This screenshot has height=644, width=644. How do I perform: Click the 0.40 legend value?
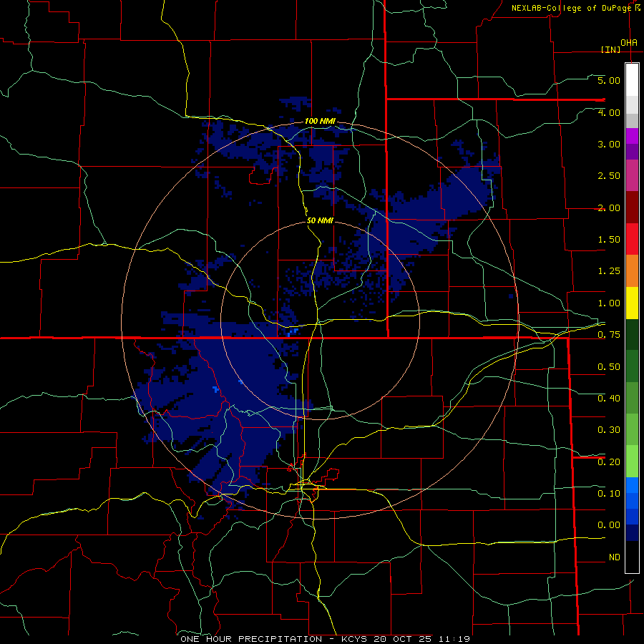tap(609, 399)
